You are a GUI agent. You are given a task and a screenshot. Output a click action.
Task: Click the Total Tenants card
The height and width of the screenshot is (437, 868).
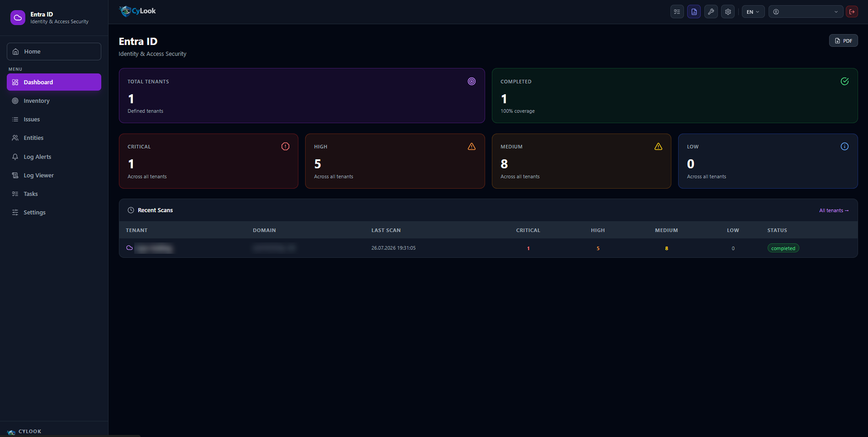click(302, 96)
